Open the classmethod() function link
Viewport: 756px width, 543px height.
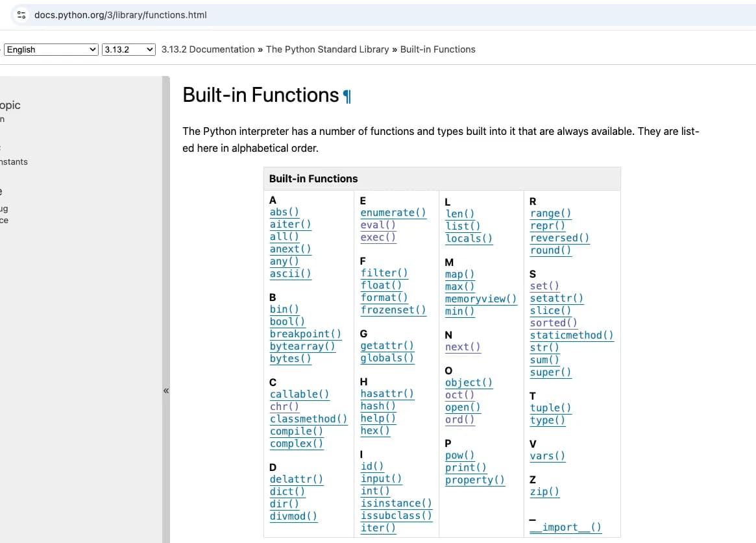click(x=309, y=418)
